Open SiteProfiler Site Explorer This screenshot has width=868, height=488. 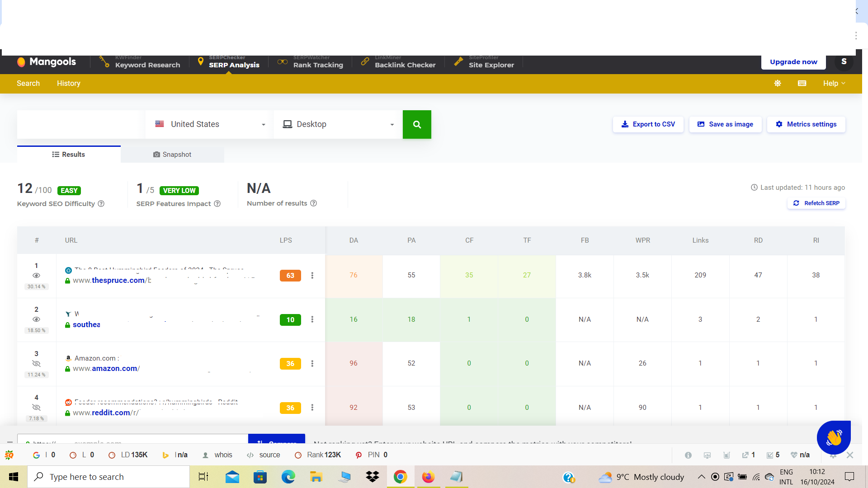tap(484, 62)
